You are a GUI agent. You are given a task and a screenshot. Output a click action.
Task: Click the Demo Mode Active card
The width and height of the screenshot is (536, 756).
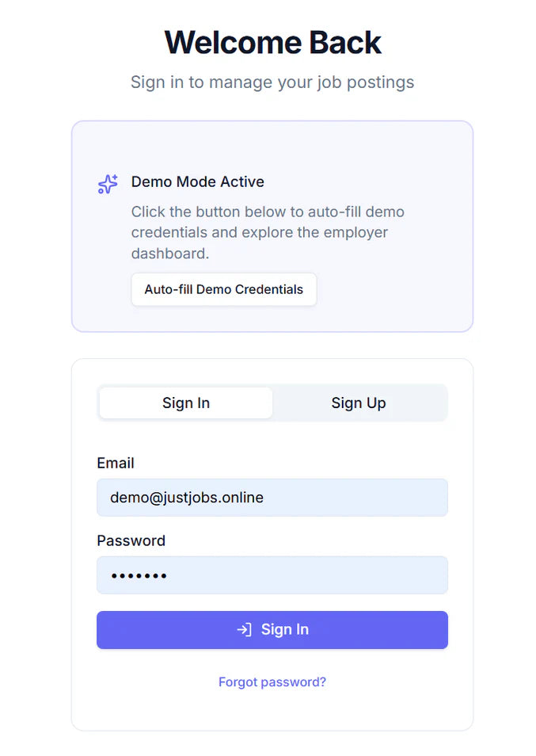point(272,226)
